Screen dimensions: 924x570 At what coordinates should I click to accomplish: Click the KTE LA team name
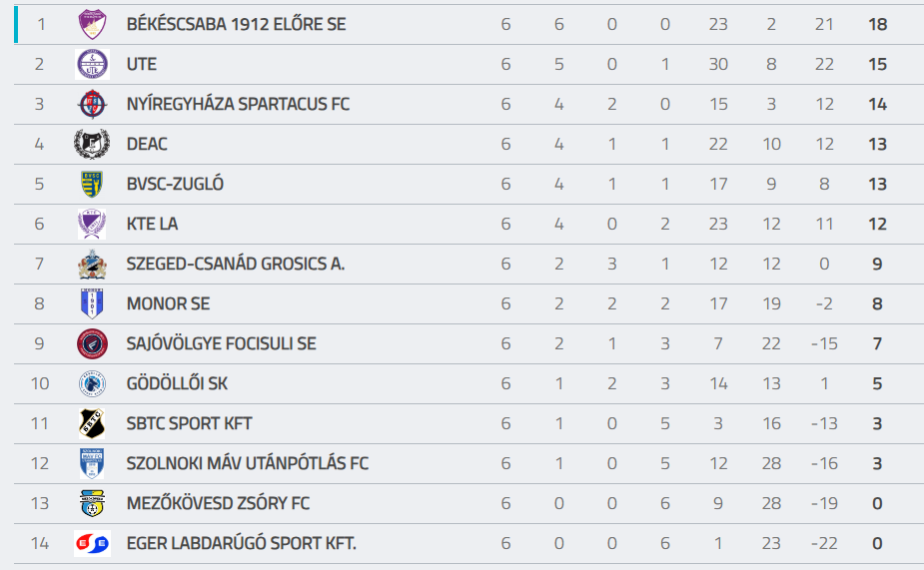pos(152,224)
